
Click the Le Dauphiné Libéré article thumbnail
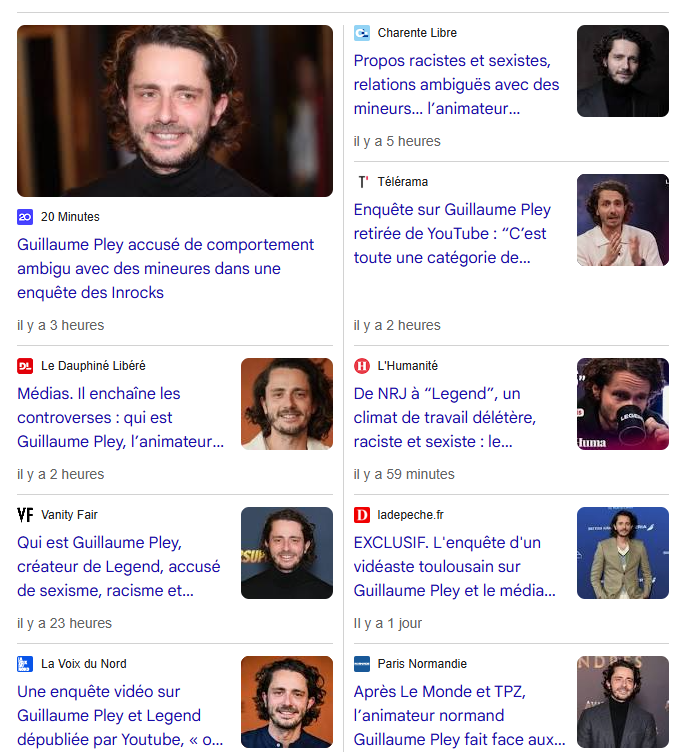[287, 404]
